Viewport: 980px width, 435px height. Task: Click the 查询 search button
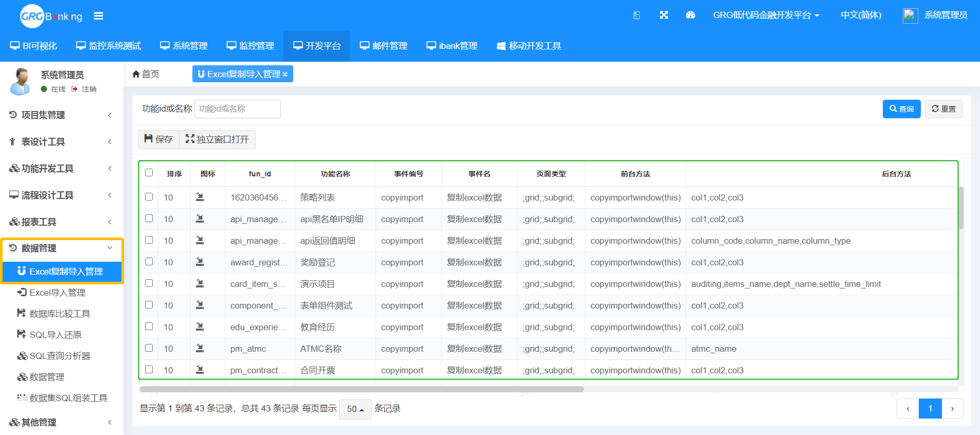click(x=902, y=109)
